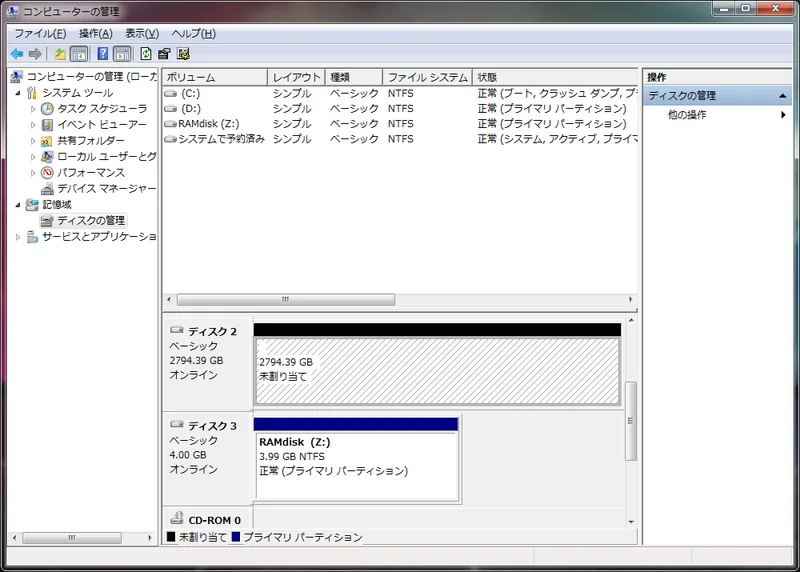Screen dimensions: 800x572
Task: Click the disk view scroll-down arrow
Action: [631, 522]
